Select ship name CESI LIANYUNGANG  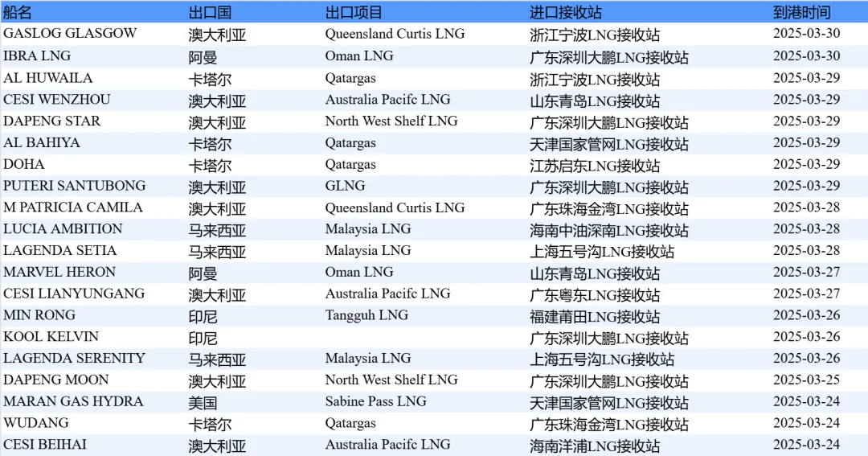click(74, 294)
